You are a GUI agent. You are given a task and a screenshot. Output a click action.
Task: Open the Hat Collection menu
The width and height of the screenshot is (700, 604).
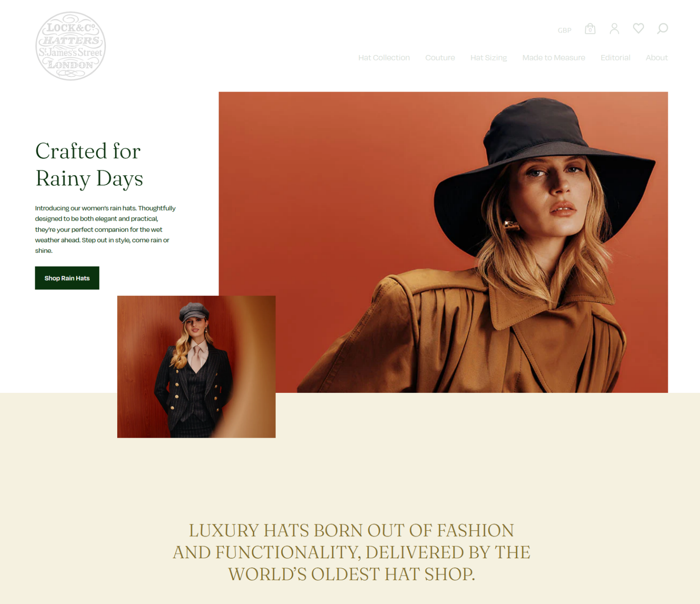click(384, 58)
